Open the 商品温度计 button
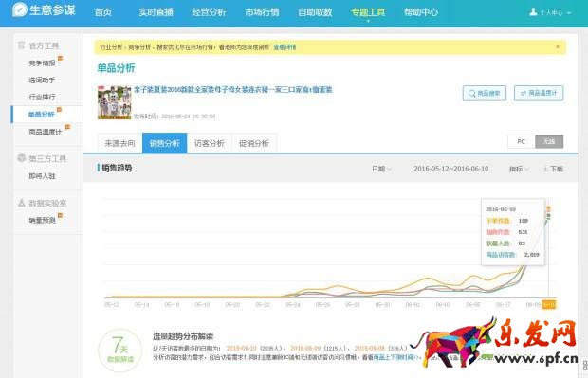The width and height of the screenshot is (588, 378). click(539, 93)
